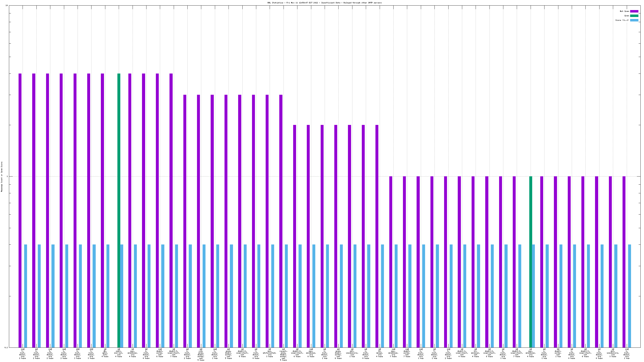Click the db.wpbl.info 4 hops axis label

coord(105,353)
